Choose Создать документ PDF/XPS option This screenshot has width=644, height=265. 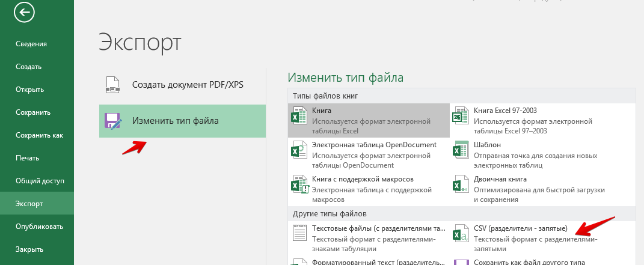pos(188,85)
